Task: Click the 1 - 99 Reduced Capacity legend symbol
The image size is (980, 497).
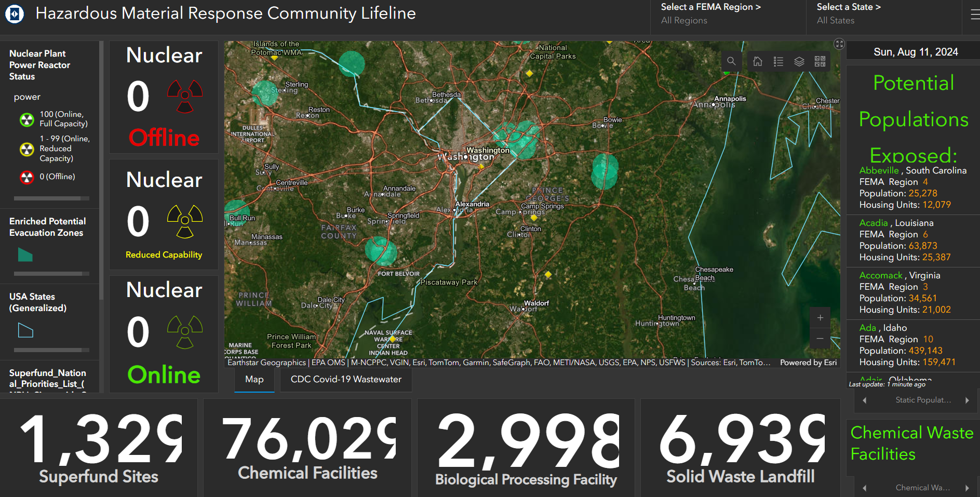Action: pyautogui.click(x=26, y=150)
